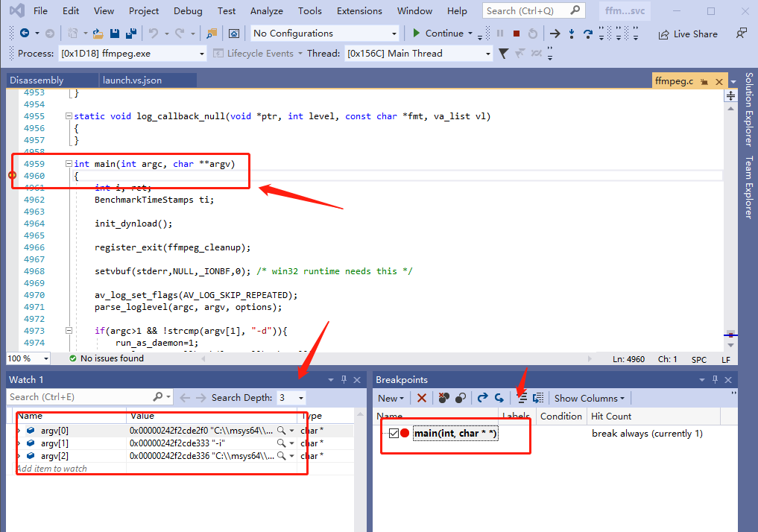
Task: Open the New breakpoint dropdown
Action: 391,398
